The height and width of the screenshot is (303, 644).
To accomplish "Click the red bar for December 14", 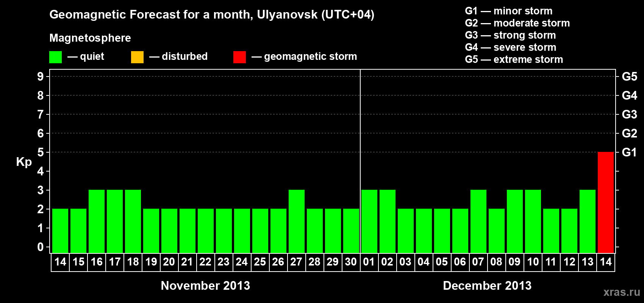I will tap(606, 202).
